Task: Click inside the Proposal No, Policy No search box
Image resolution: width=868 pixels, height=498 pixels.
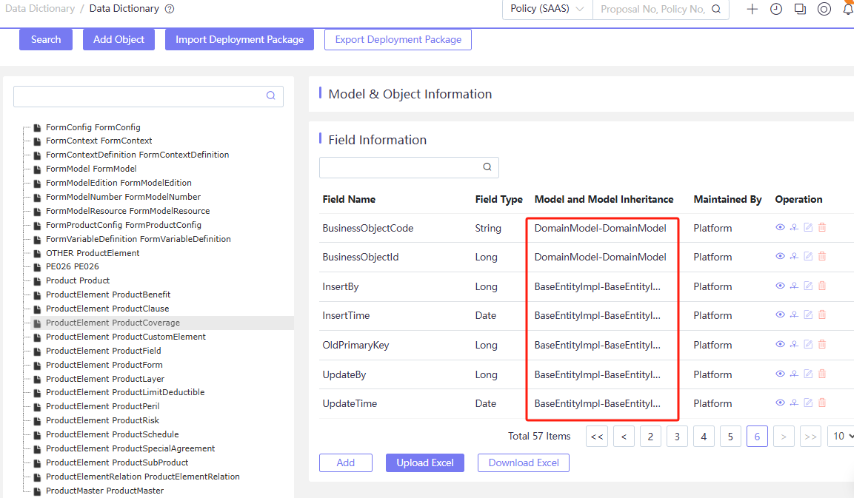Action: coord(652,10)
